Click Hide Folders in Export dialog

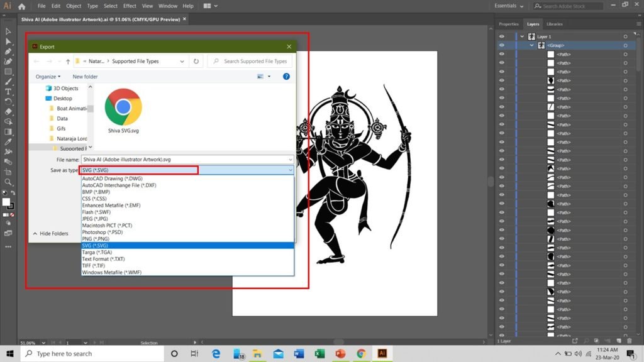click(x=50, y=234)
